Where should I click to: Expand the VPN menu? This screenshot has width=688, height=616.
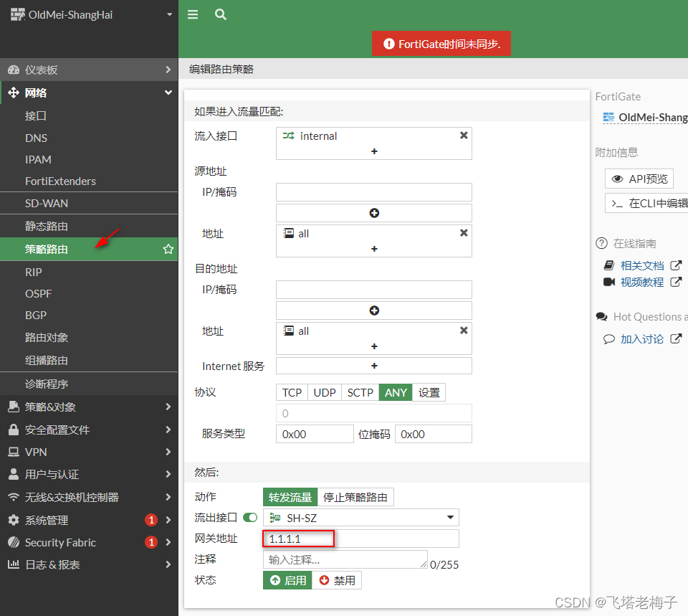[89, 452]
